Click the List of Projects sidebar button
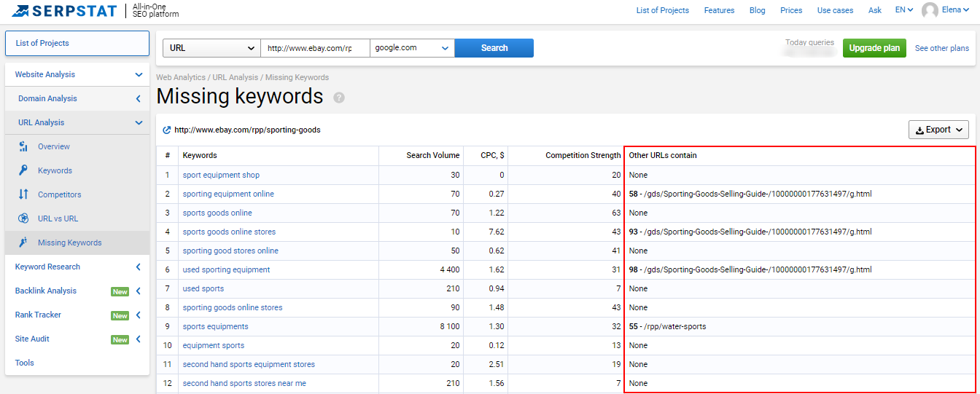 pos(77,43)
